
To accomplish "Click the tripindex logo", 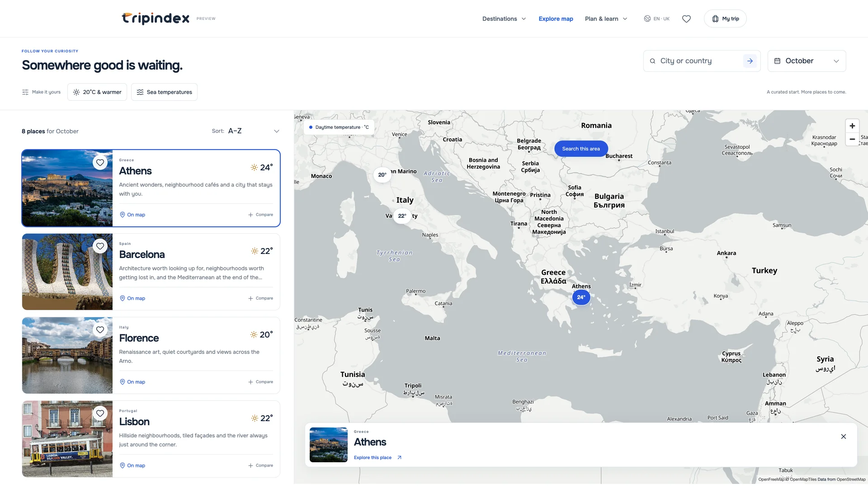I will (x=156, y=19).
